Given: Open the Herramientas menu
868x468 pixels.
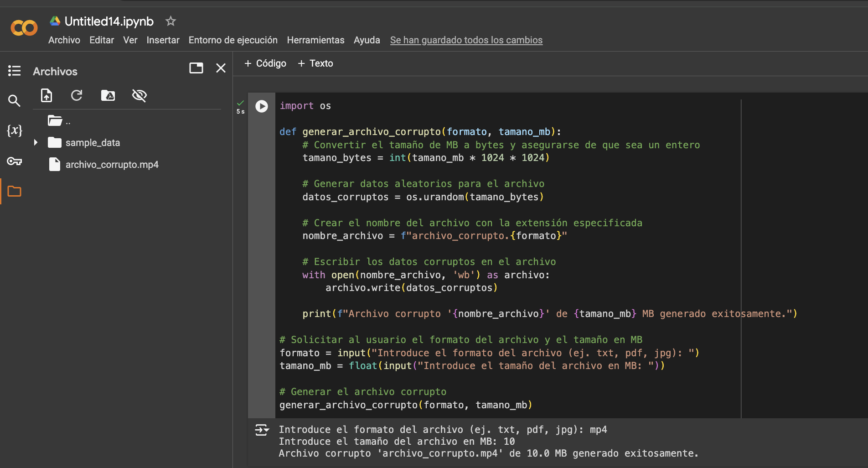Looking at the screenshot, I should pyautogui.click(x=315, y=40).
